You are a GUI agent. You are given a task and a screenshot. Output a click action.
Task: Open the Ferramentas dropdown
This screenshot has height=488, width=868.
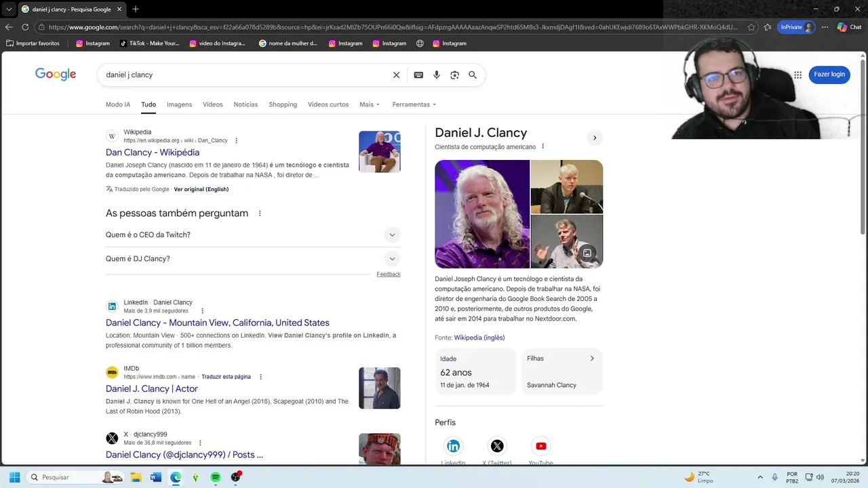coord(414,104)
